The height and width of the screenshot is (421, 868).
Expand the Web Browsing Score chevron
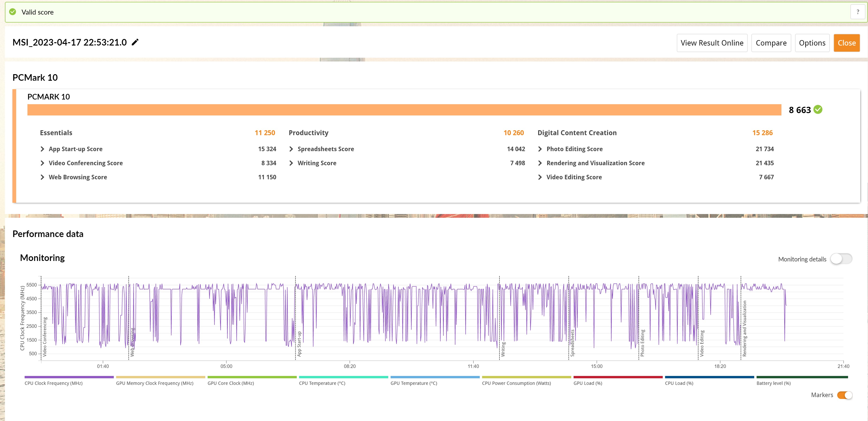42,177
